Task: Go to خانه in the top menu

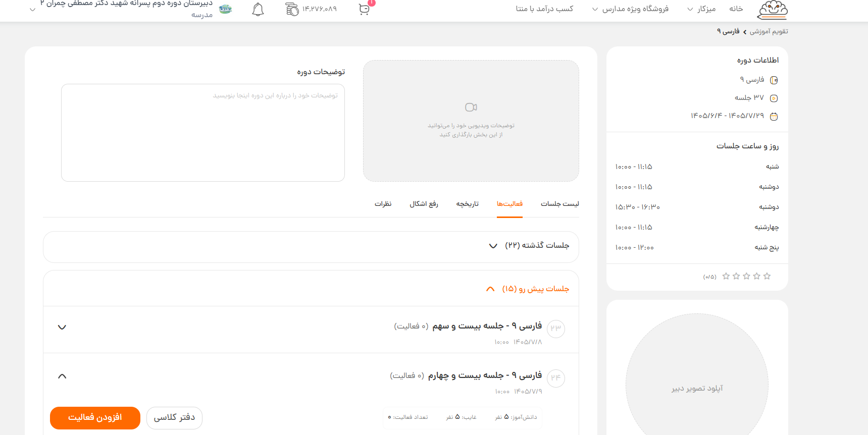Action: pos(736,9)
